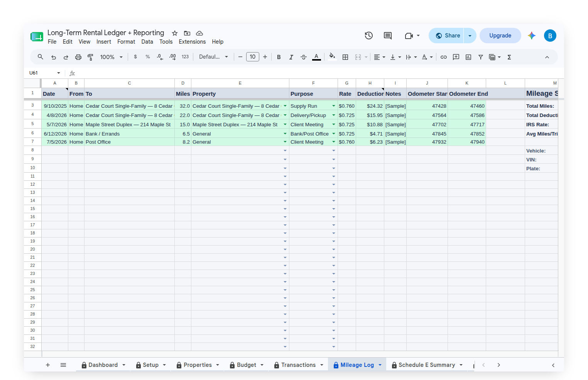Decrease decimal places icon
The height and width of the screenshot is (380, 588).
160,57
